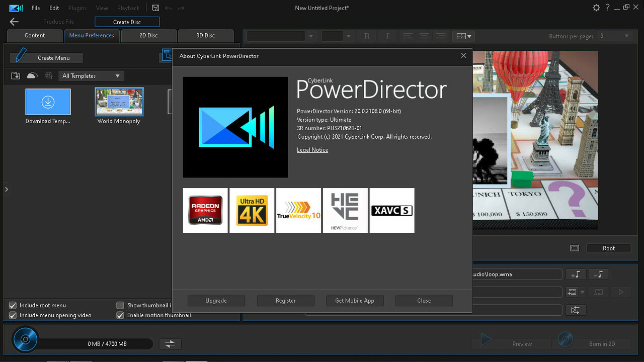
Task: Click Close button in About dialog
Action: tap(424, 301)
